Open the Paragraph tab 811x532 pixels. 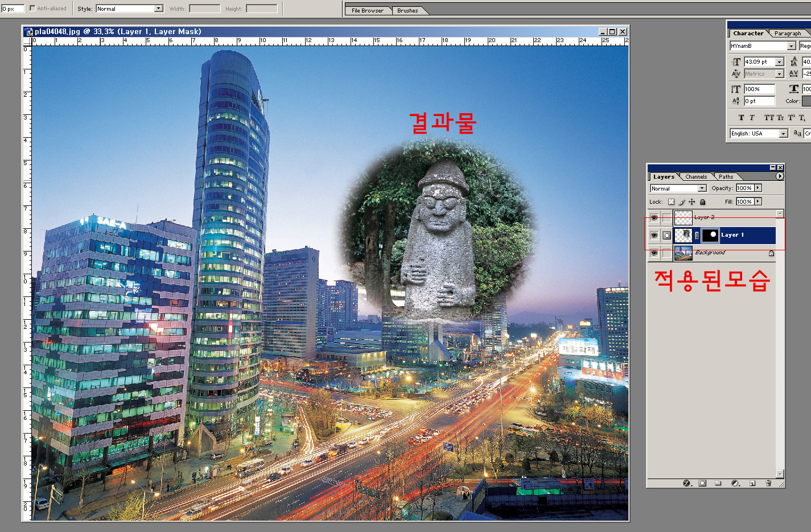(x=788, y=34)
